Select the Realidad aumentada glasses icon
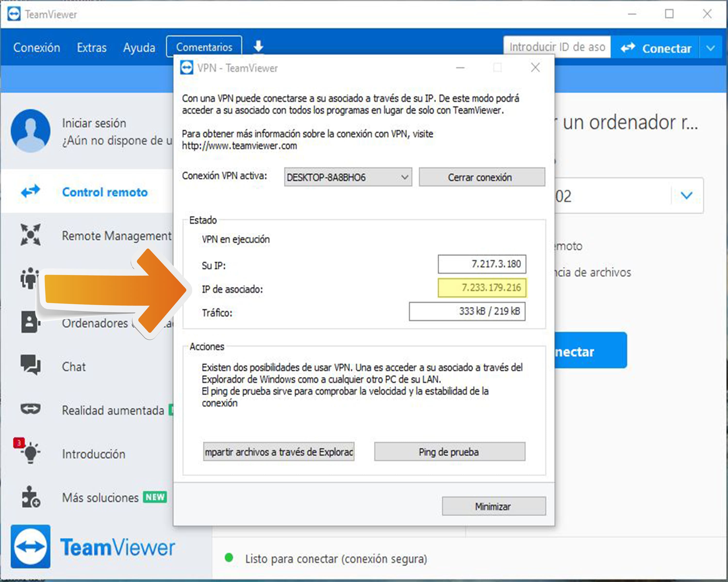 (30, 409)
